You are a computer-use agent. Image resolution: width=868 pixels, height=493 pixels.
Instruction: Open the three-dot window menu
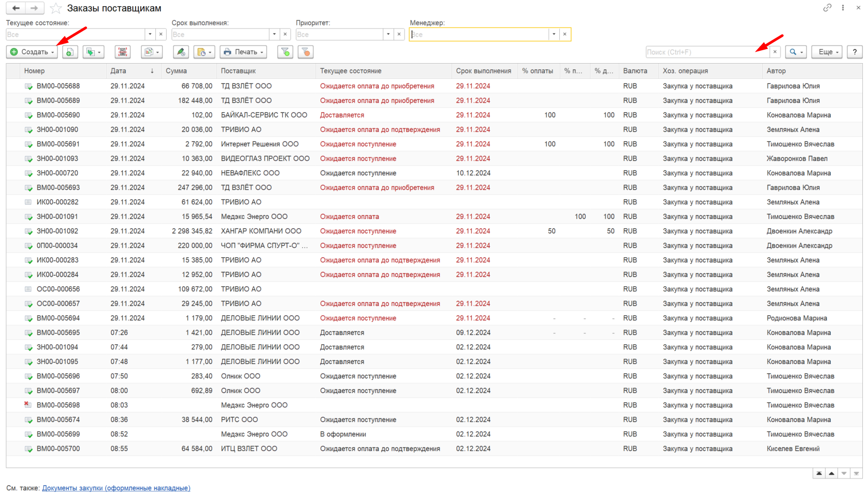tap(843, 8)
